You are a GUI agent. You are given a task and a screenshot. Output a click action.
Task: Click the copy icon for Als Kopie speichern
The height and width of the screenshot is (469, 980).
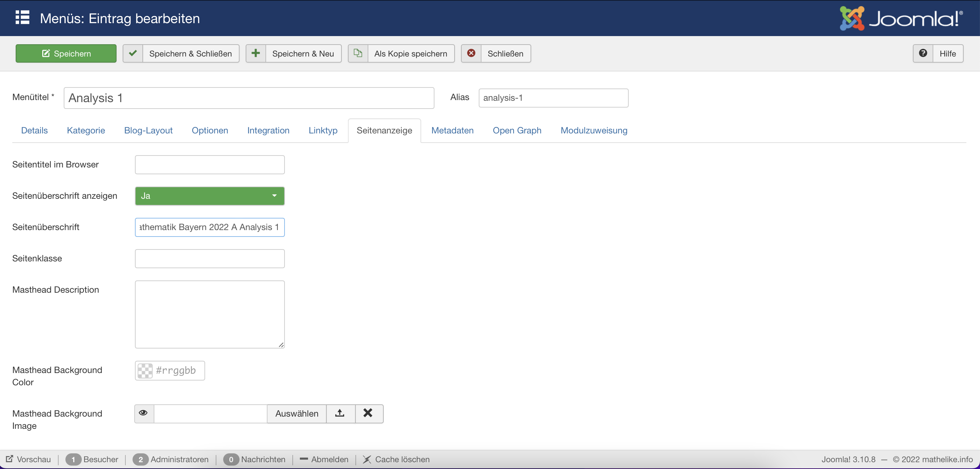pyautogui.click(x=357, y=53)
